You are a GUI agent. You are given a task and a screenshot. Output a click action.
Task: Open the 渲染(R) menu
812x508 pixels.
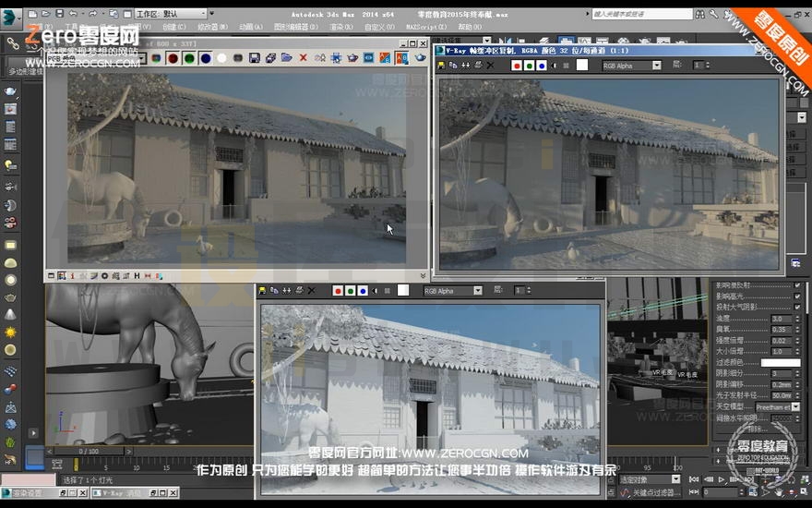(x=341, y=27)
